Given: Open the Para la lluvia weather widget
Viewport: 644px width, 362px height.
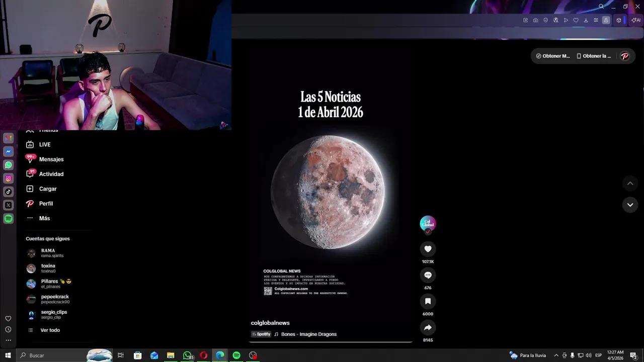Looking at the screenshot, I should (x=528, y=355).
